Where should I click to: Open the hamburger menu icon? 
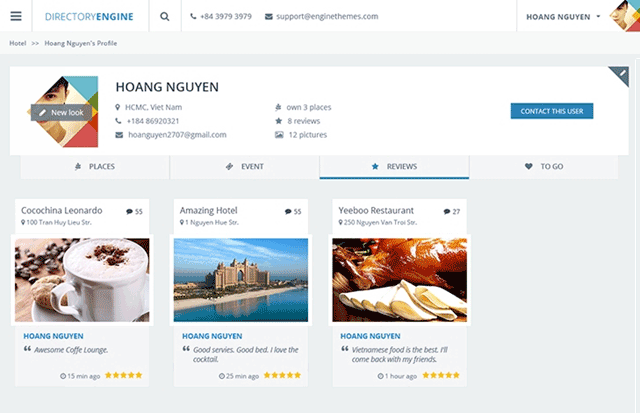(x=16, y=16)
